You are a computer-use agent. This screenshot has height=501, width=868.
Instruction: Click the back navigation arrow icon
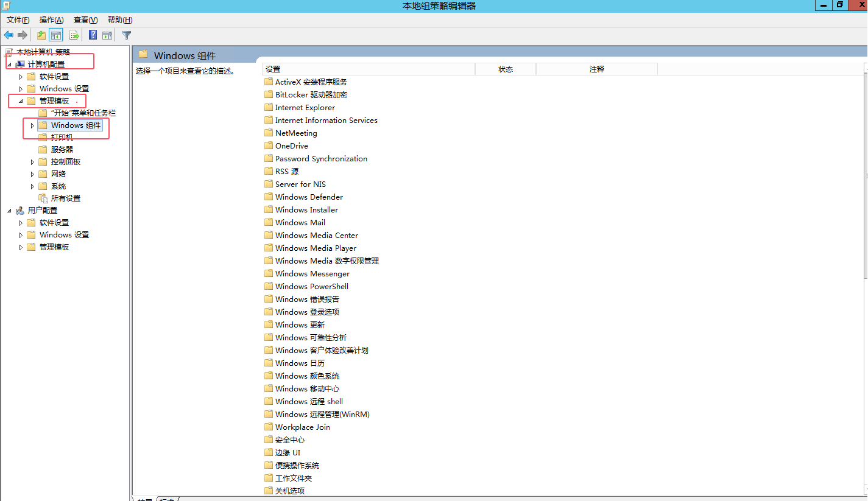click(x=8, y=35)
